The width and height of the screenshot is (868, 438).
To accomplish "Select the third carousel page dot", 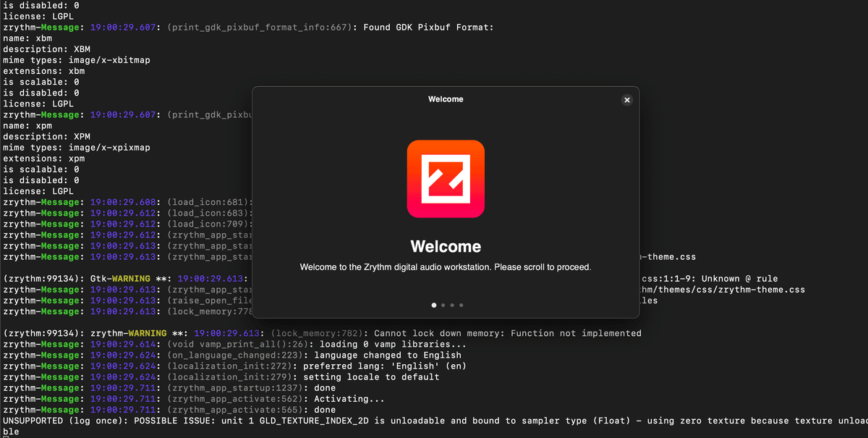I will click(x=452, y=305).
